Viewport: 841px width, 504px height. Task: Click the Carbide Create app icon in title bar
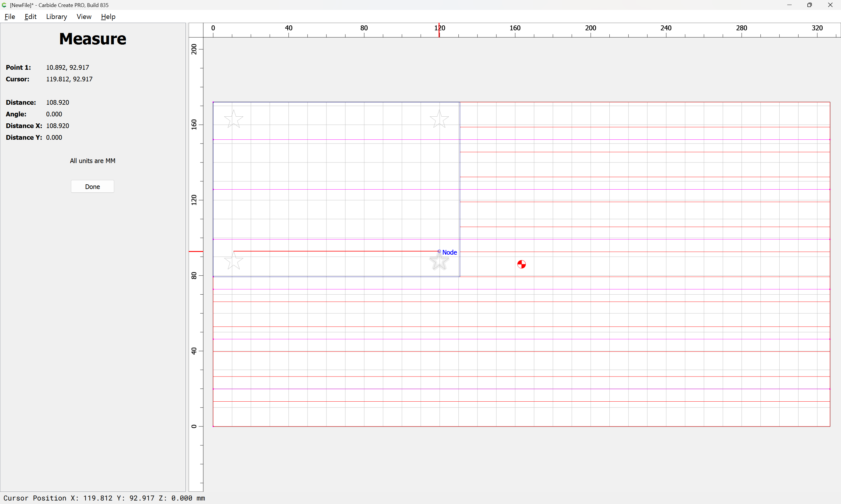pyautogui.click(x=4, y=5)
